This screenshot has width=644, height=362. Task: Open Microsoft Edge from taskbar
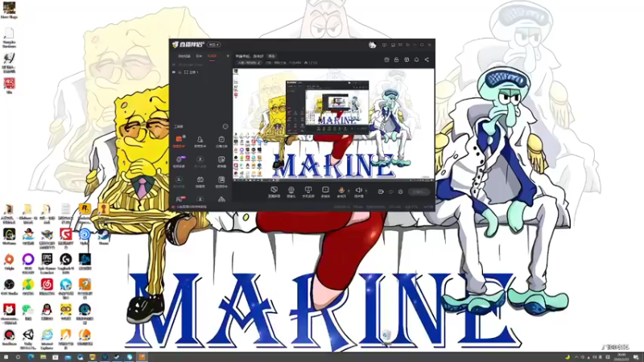[31, 357]
